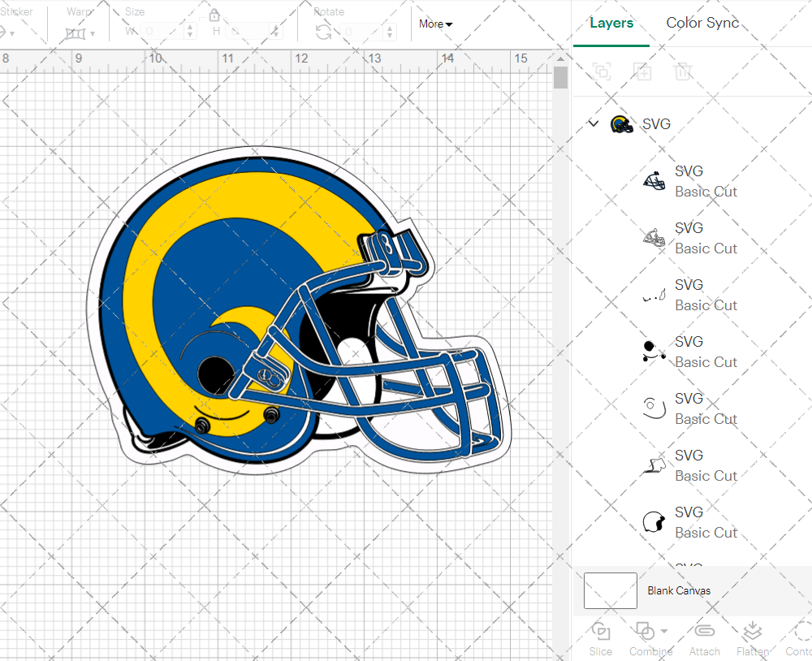Switch to the Layers tab
The width and height of the screenshot is (812, 661).
[611, 24]
